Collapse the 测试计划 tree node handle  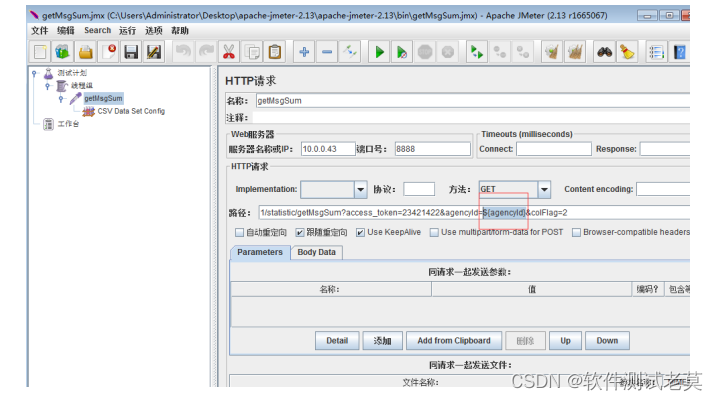[34, 73]
